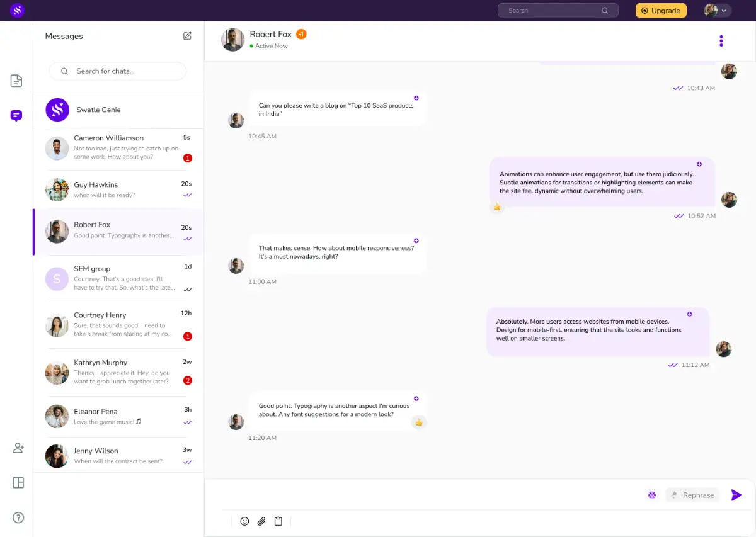Expand the profile avatar dropdown
The height and width of the screenshot is (537, 756).
[717, 11]
